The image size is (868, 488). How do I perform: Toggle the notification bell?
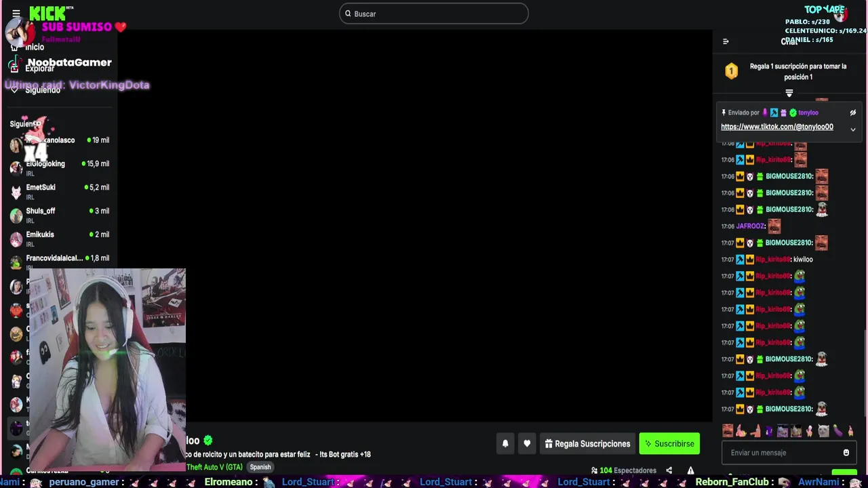pos(505,444)
